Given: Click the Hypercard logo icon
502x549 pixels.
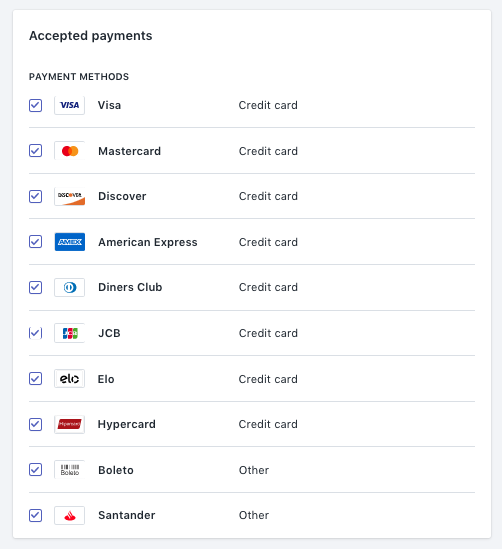Looking at the screenshot, I should click(69, 424).
